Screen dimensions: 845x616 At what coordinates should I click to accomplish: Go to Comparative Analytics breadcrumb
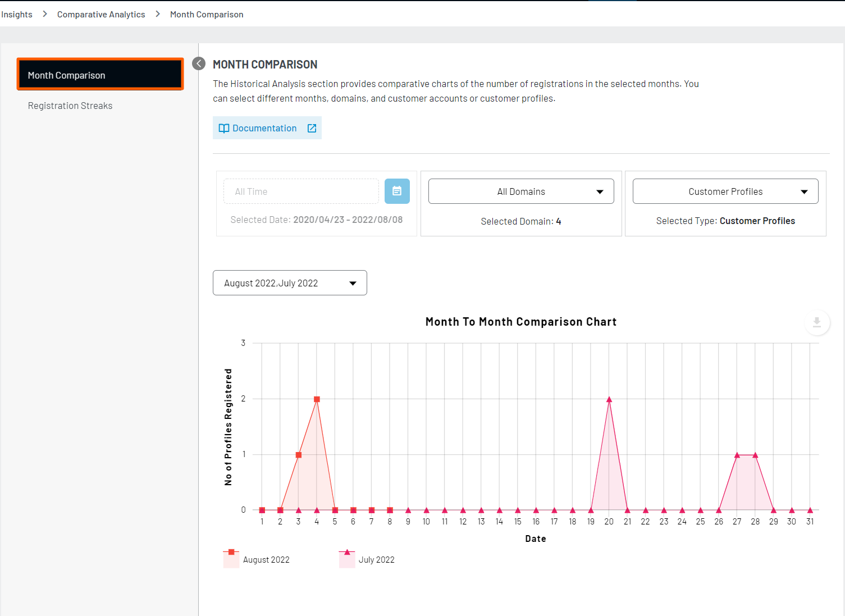101,15
